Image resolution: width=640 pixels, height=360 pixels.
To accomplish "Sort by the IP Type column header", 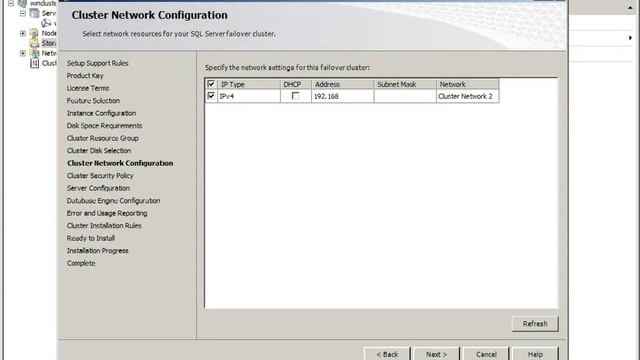I will click(249, 84).
